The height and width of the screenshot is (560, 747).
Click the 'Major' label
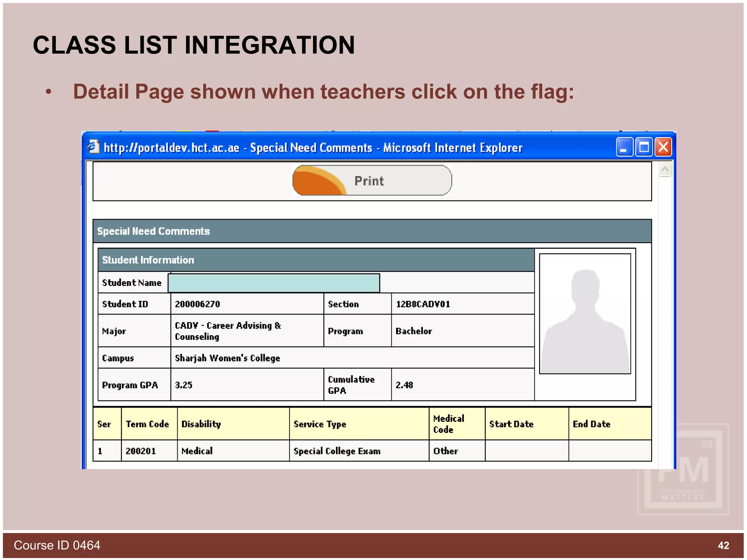(114, 331)
